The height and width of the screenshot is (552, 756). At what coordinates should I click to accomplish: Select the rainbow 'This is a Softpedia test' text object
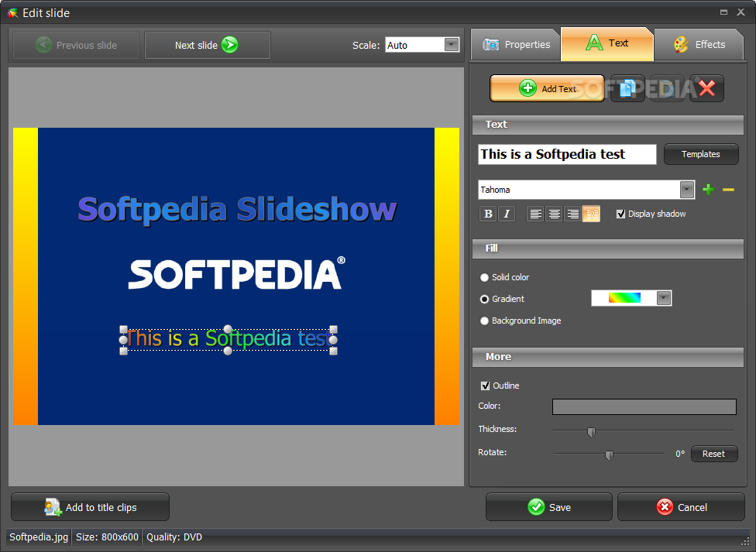click(x=229, y=338)
